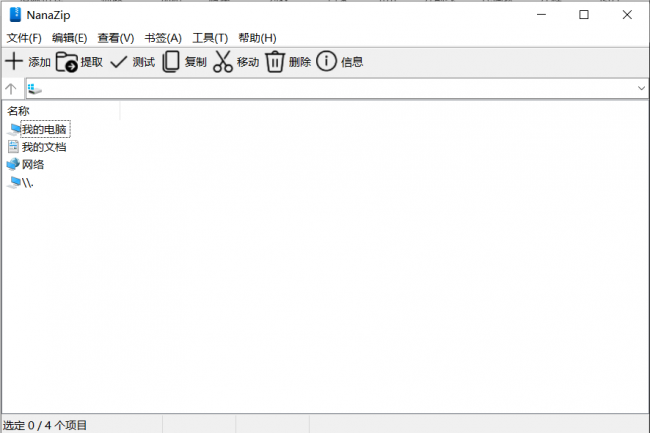Click the Extract (提取) folder icon

(67, 62)
